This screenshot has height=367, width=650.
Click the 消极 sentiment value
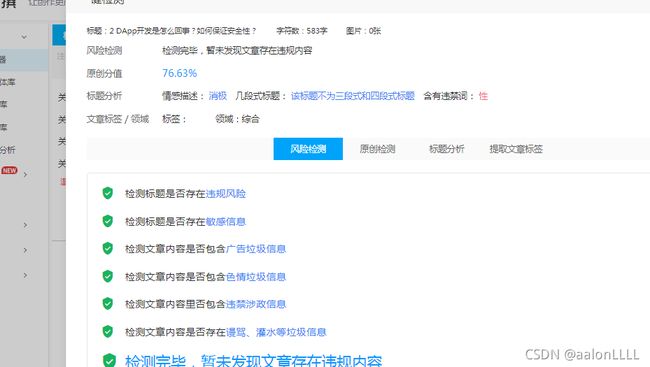(x=218, y=96)
